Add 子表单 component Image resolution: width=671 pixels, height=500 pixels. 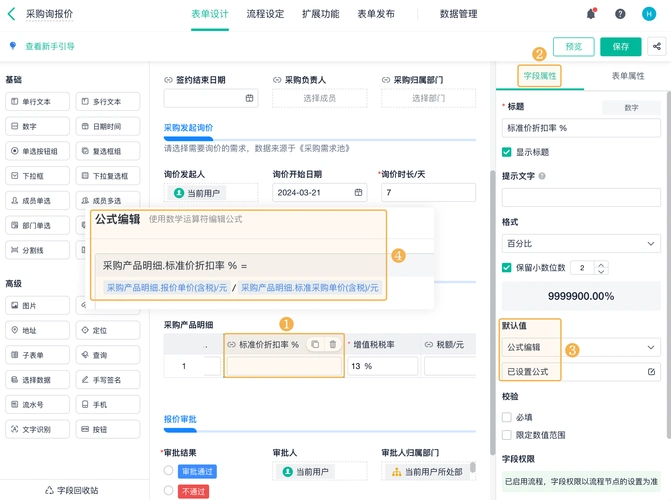pos(37,355)
